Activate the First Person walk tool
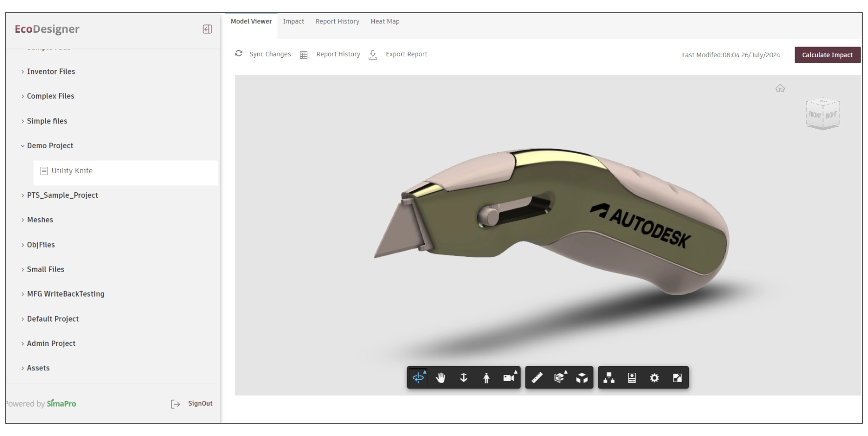868x436 pixels. point(486,378)
